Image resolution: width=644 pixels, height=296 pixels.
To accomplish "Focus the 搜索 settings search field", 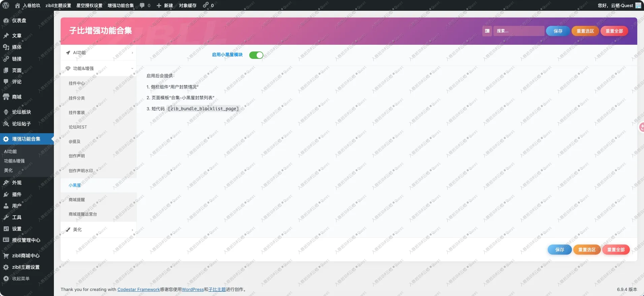I will 519,31.
